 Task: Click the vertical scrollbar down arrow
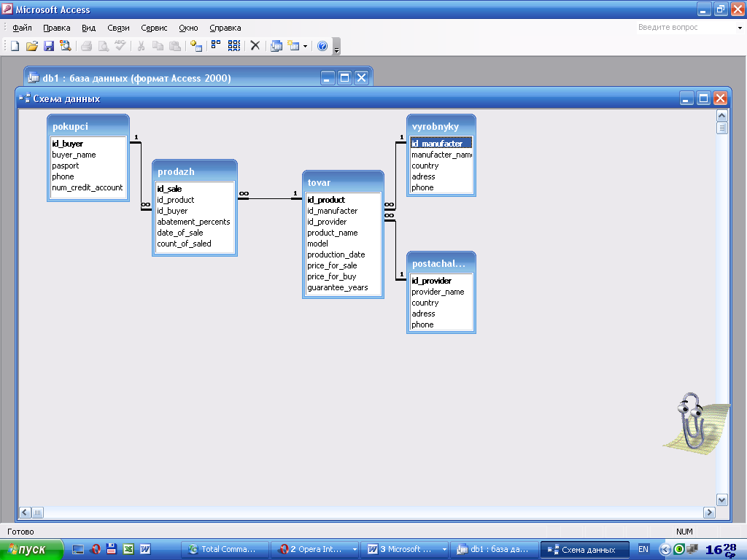coord(721,499)
